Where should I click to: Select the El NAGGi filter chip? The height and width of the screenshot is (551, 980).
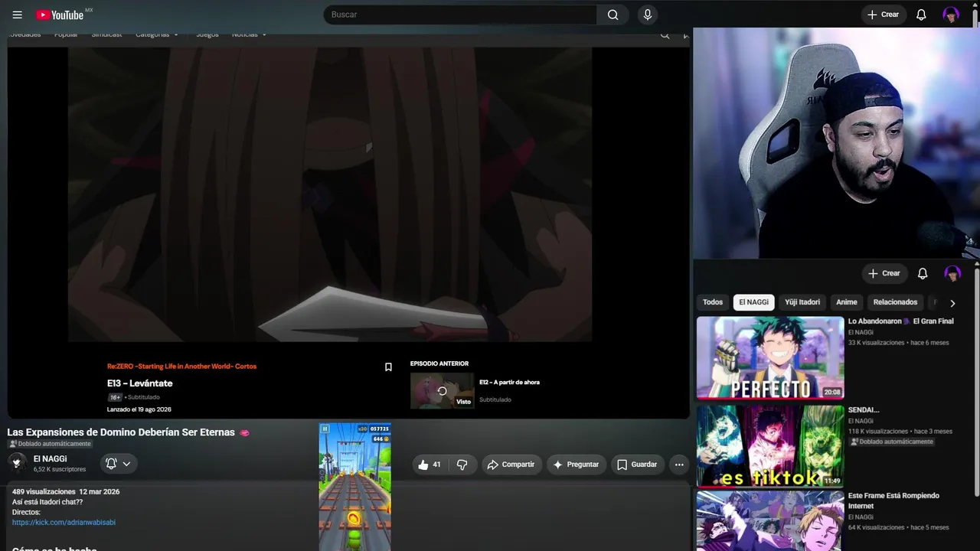click(753, 302)
